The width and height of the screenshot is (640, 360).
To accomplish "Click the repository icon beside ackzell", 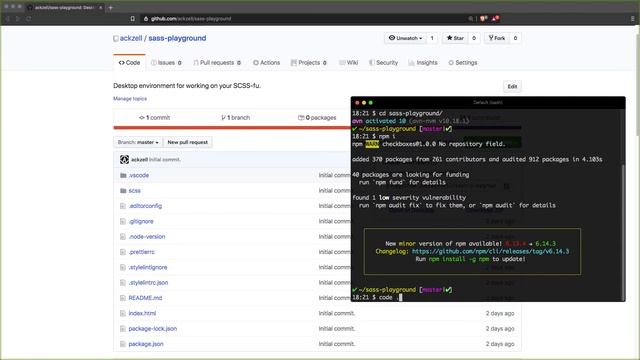I will pyautogui.click(x=116, y=38).
